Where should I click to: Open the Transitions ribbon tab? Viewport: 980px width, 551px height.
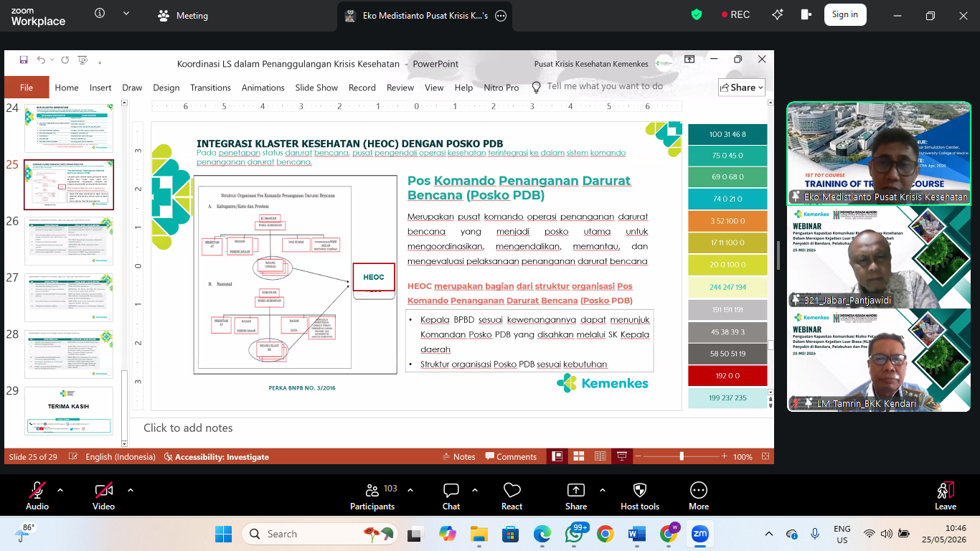(210, 88)
